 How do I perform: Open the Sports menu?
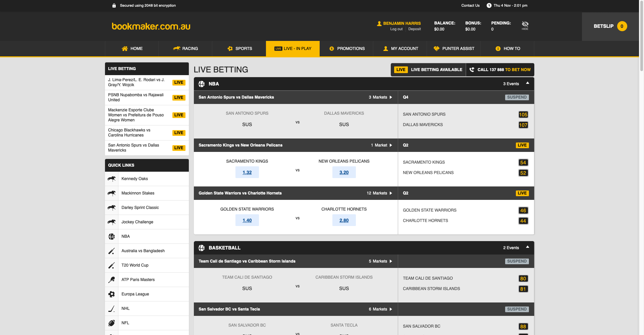tap(239, 49)
